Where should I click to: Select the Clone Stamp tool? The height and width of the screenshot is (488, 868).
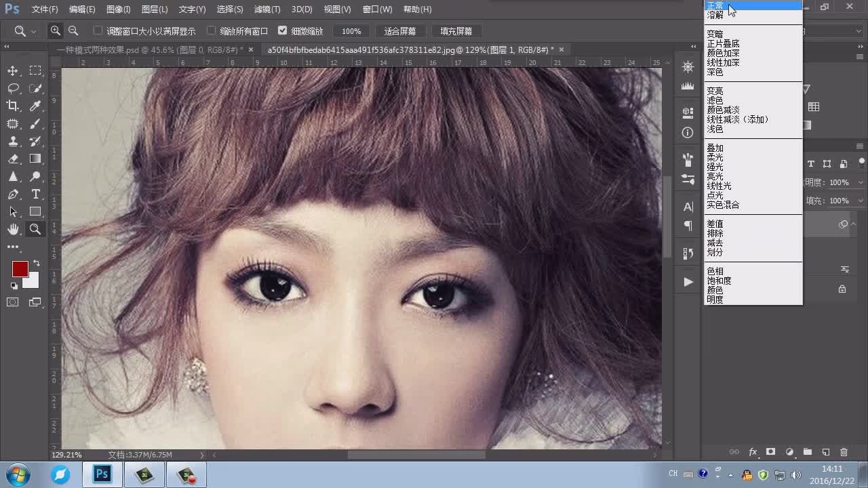[13, 141]
